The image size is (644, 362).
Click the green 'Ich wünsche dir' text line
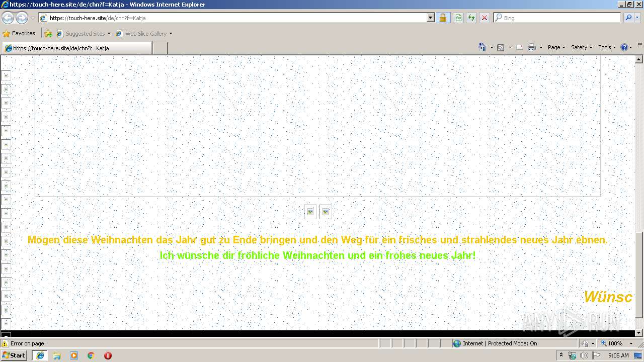(x=317, y=255)
